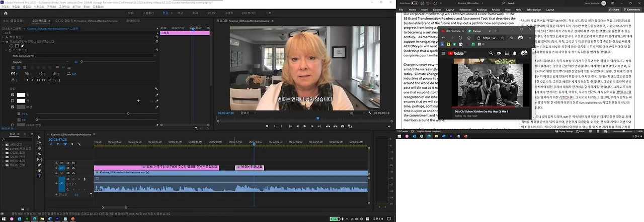Toggle visibility eye of text layer effect

point(7,42)
